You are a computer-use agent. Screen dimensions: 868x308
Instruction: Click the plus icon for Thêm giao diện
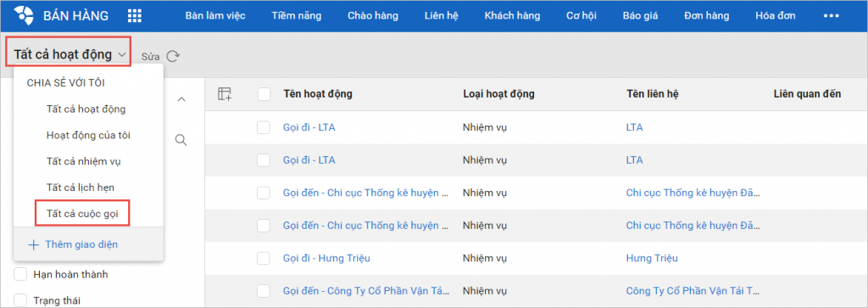point(34,245)
